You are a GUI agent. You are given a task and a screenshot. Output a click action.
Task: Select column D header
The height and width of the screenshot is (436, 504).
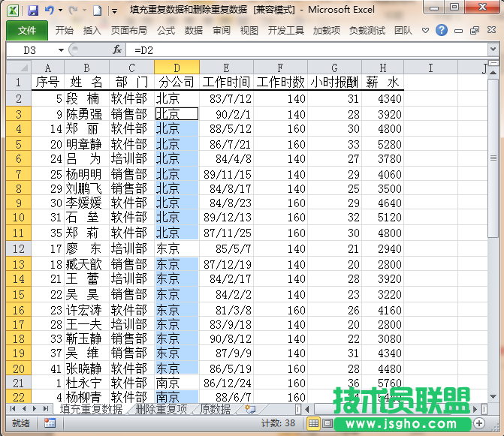coord(177,68)
